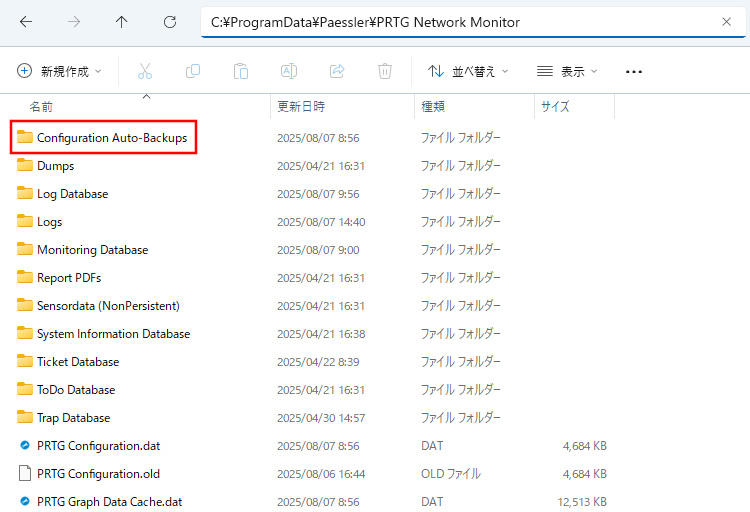
Task: Click the '12,513 KB' size cell
Action: (x=582, y=501)
